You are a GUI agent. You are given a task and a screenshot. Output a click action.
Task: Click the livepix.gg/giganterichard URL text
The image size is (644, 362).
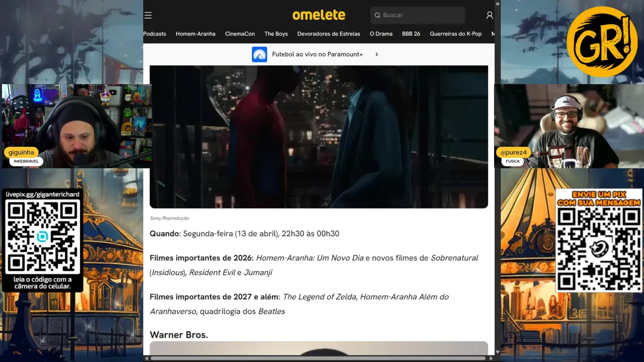click(43, 194)
